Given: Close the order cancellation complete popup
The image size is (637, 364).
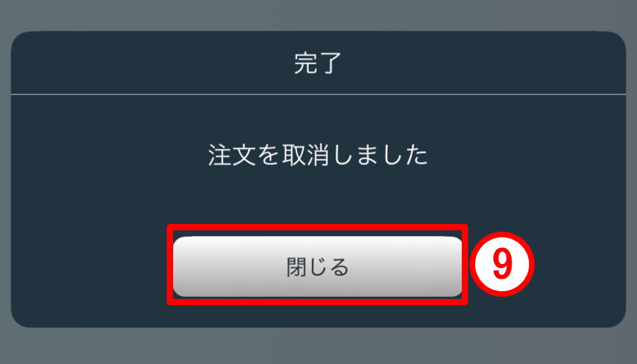Looking at the screenshot, I should [317, 266].
